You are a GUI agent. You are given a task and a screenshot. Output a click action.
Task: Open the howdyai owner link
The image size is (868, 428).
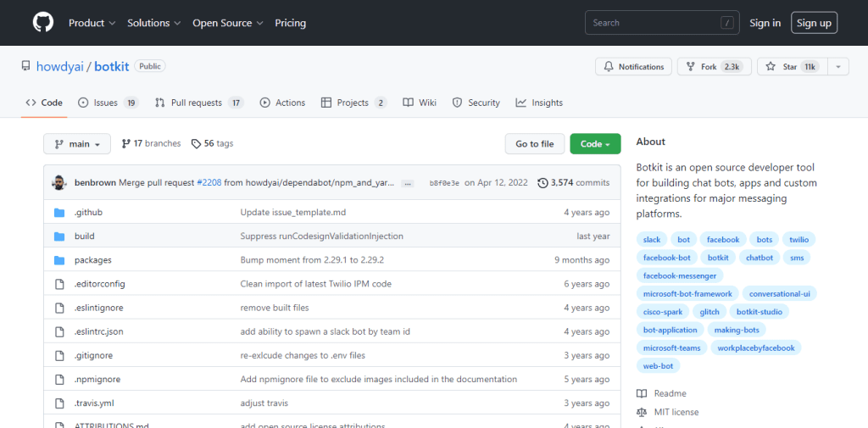(x=60, y=66)
